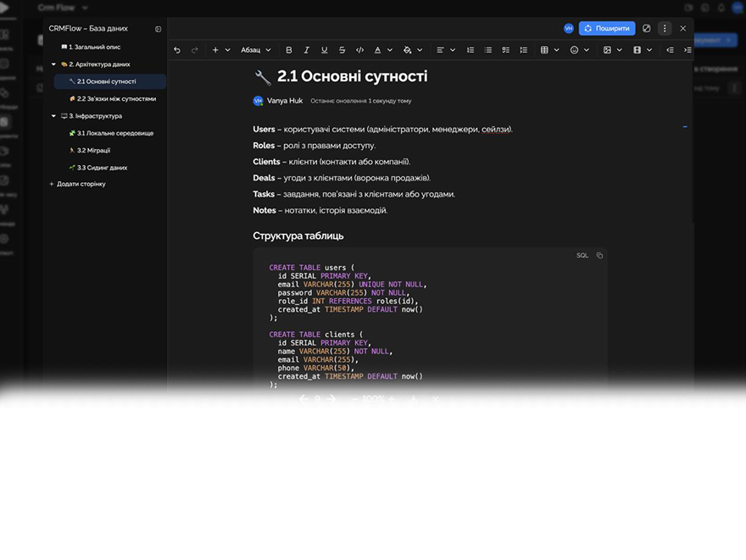Collapse the 2. Архітектура даних section
Image resolution: width=746 pixels, height=560 pixels.
point(54,64)
